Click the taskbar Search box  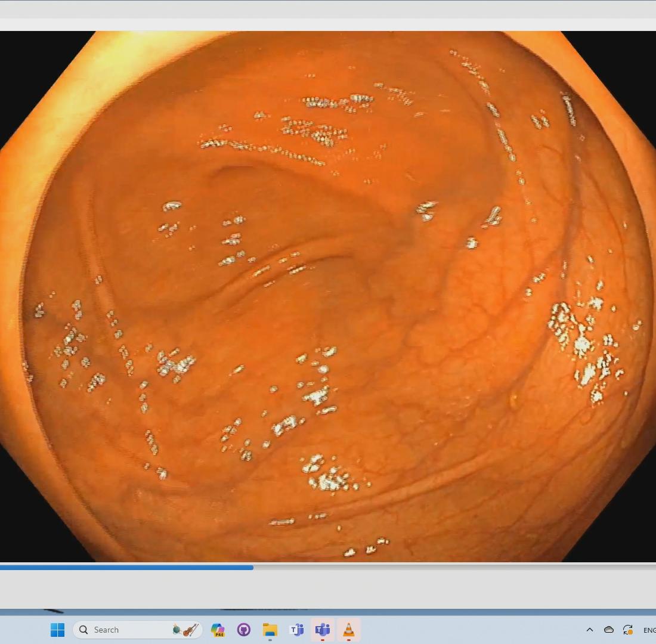click(138, 629)
